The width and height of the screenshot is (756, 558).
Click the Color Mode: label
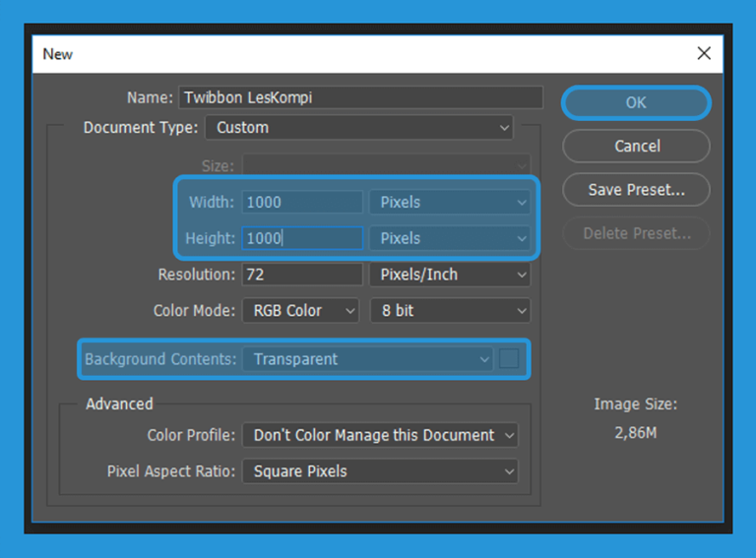click(194, 311)
